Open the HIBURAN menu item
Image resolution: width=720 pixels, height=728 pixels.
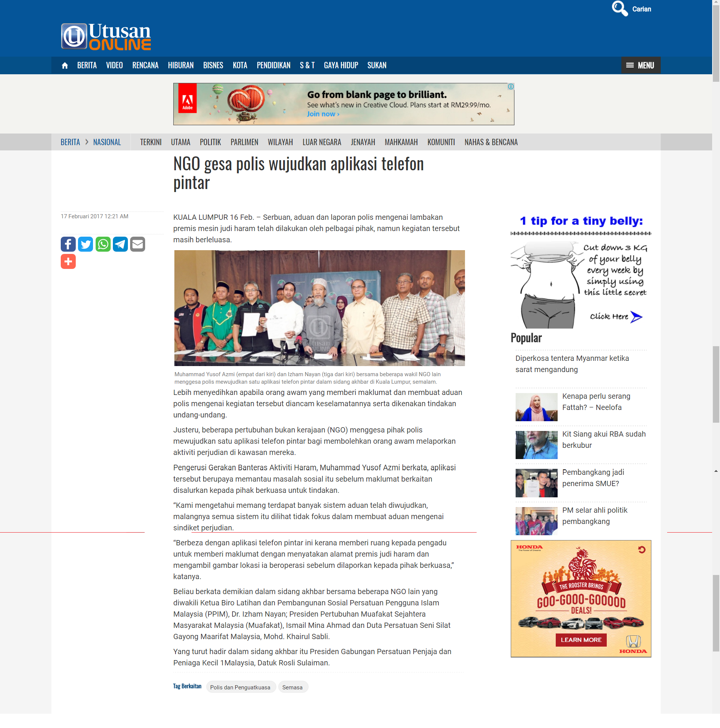point(180,66)
